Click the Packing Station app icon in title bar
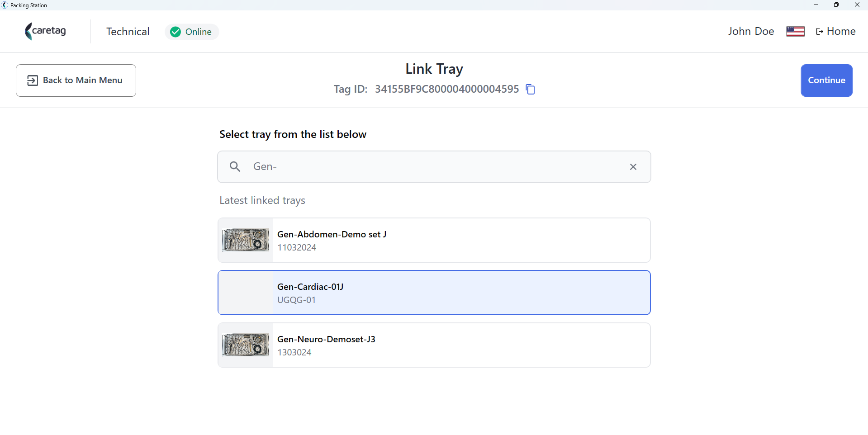This screenshot has height=435, width=868. (x=5, y=5)
